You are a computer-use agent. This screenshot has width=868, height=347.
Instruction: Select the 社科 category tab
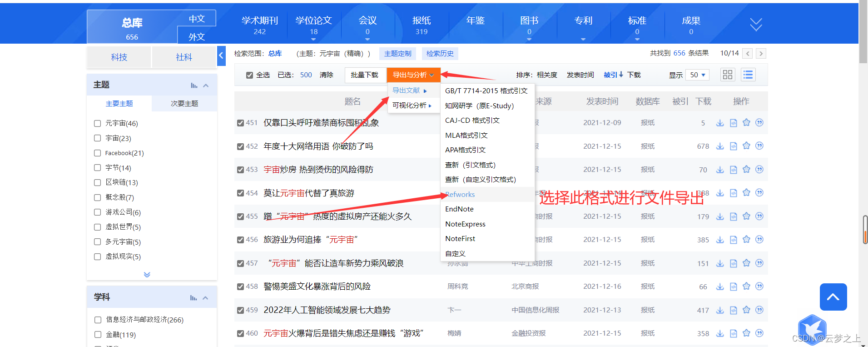184,57
